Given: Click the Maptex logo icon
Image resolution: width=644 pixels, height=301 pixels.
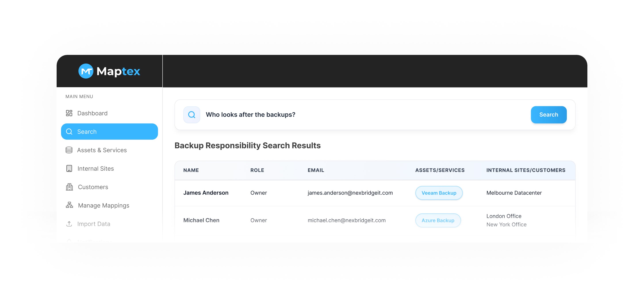Looking at the screenshot, I should point(86,71).
